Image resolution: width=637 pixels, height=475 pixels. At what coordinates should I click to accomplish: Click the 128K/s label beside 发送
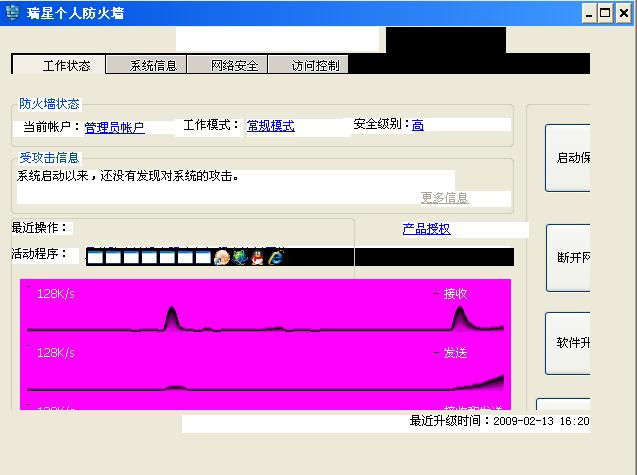56,352
